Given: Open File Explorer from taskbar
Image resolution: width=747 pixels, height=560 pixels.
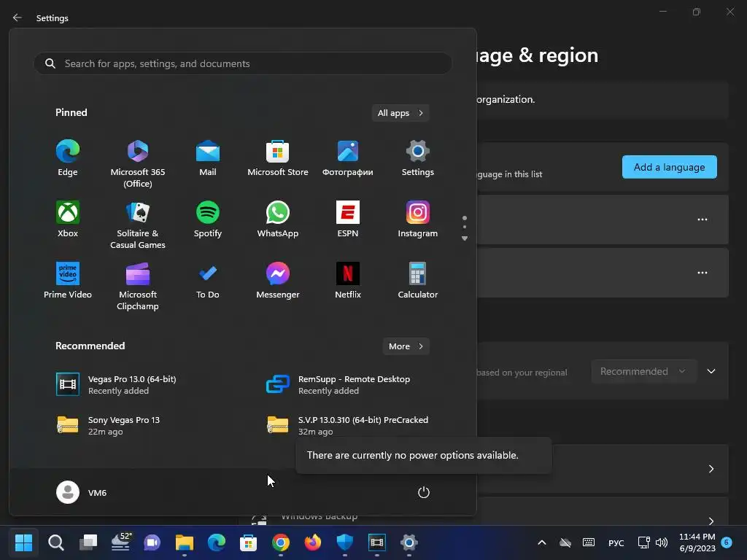Looking at the screenshot, I should (185, 542).
